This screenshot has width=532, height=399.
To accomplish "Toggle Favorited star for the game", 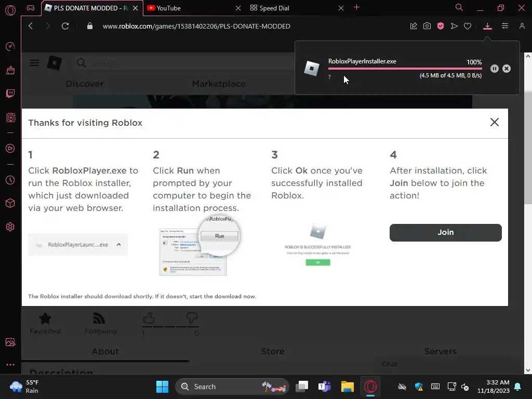I will pos(45,323).
